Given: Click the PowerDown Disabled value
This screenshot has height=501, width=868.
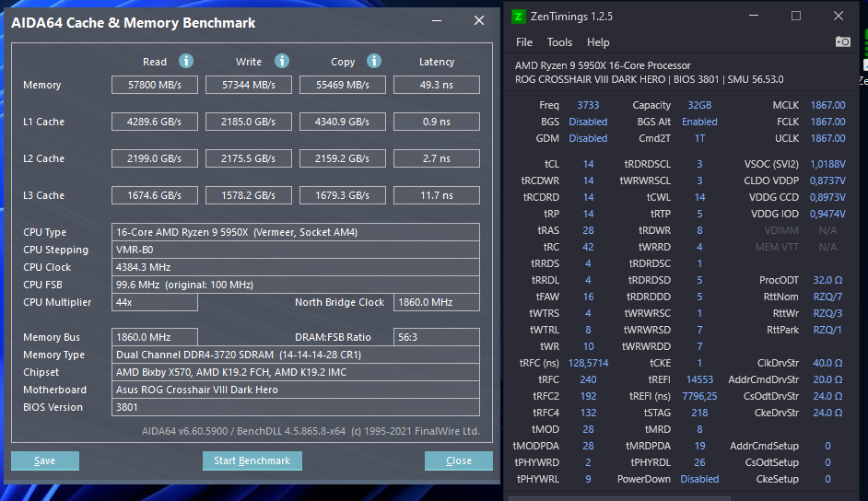Looking at the screenshot, I should 699,479.
